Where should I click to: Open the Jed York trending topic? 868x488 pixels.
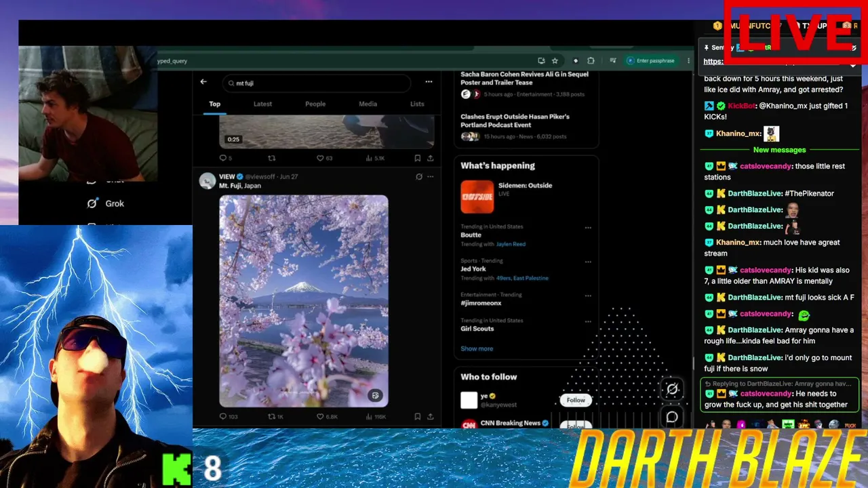[473, 269]
